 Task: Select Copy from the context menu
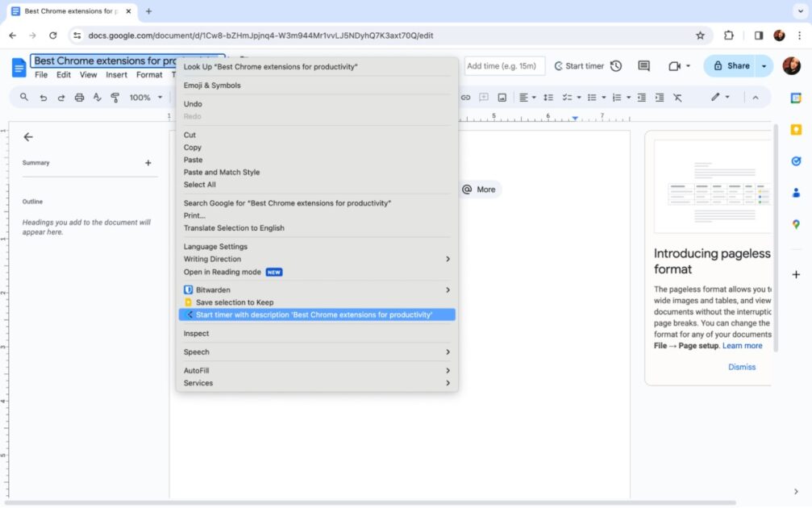[x=194, y=147]
